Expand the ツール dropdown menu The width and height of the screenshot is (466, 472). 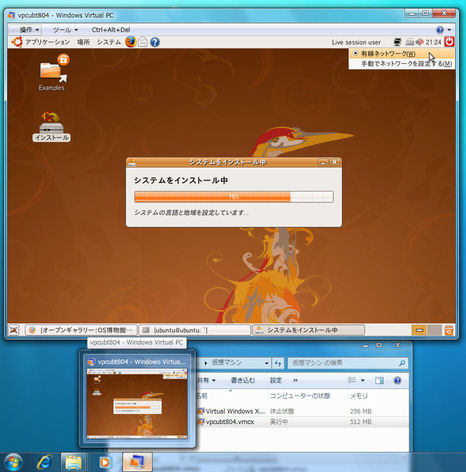click(x=65, y=30)
